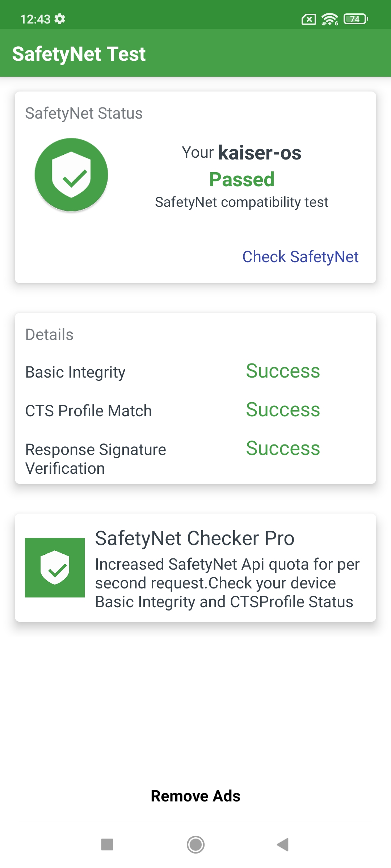Tap the Android back navigation triangle
The width and height of the screenshot is (391, 868).
[282, 845]
